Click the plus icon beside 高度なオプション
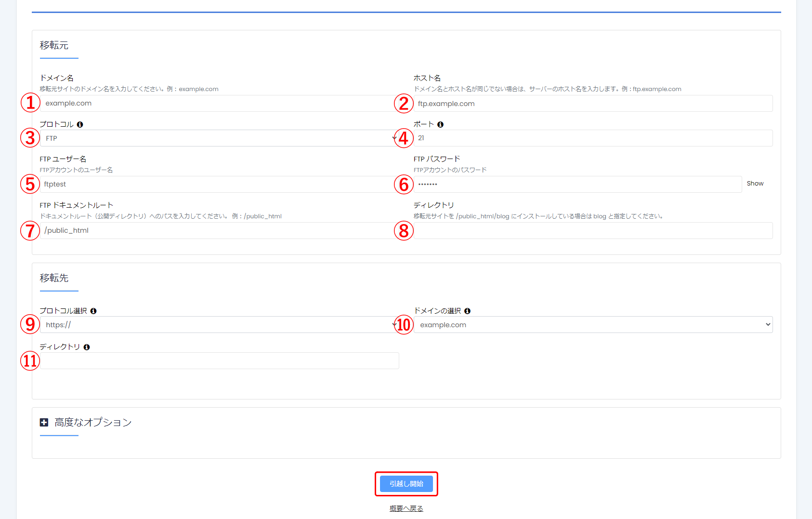This screenshot has width=812, height=519. [44, 422]
